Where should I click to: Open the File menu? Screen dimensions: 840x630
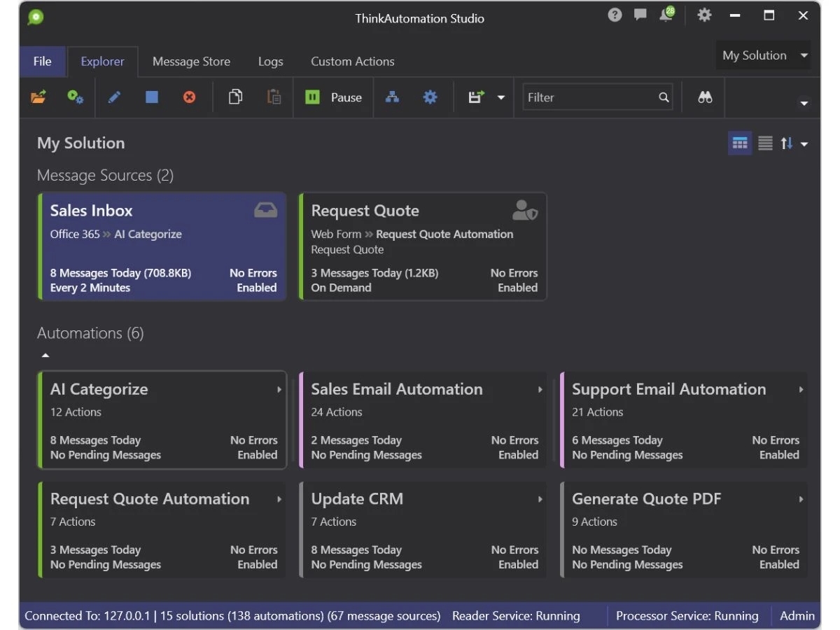point(42,62)
